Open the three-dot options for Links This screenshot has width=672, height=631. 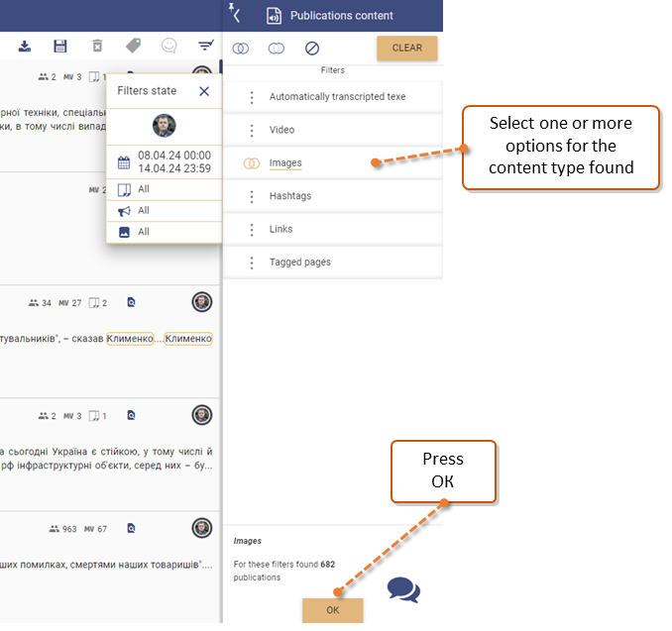coord(252,230)
